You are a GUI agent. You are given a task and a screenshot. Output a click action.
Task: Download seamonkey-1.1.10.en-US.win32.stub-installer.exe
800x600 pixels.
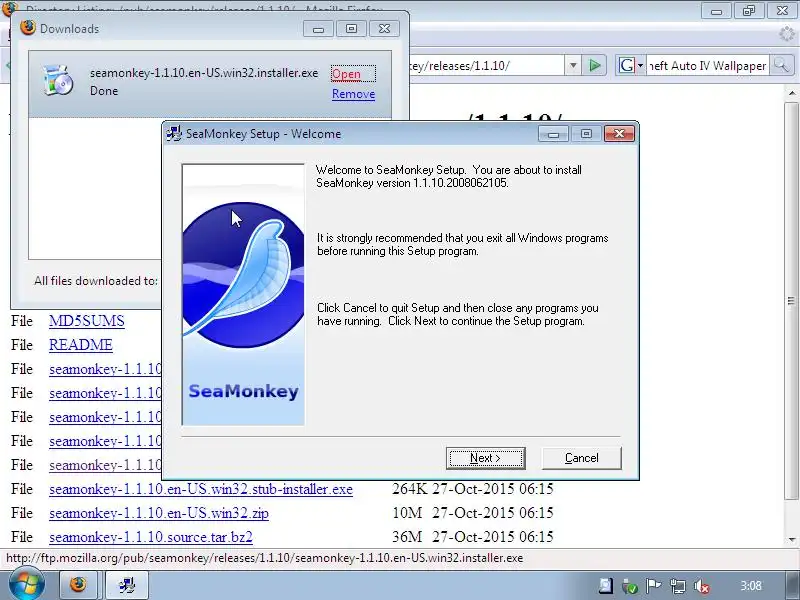pos(201,489)
